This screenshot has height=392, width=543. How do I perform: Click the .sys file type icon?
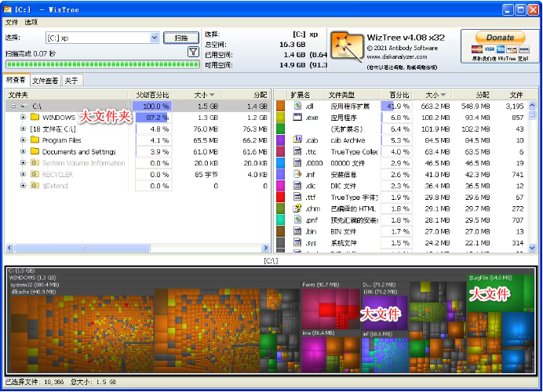point(297,242)
